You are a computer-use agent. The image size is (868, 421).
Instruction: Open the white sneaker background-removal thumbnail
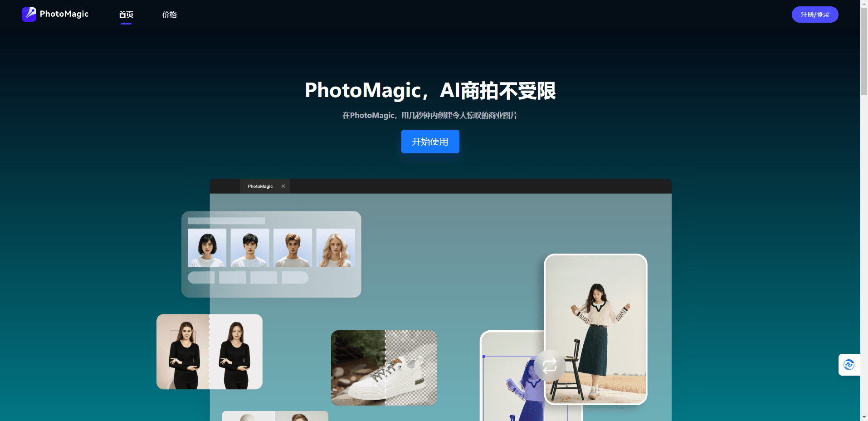pos(384,367)
